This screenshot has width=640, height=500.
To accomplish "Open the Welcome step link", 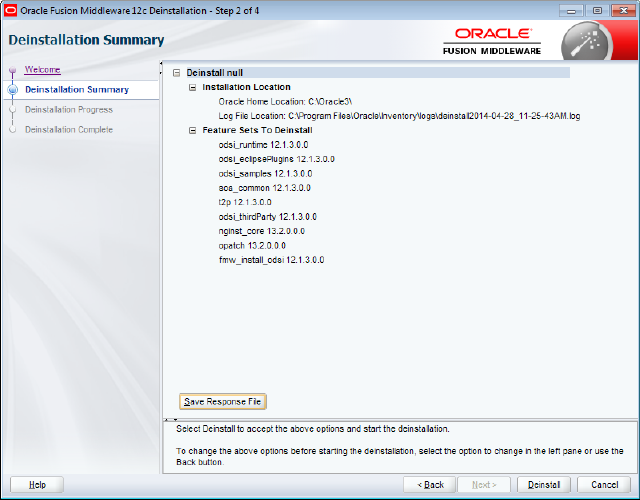I will click(42, 70).
